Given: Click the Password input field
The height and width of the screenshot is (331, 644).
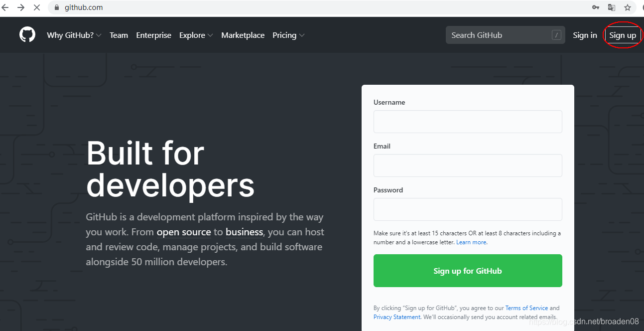Looking at the screenshot, I should 468,209.
